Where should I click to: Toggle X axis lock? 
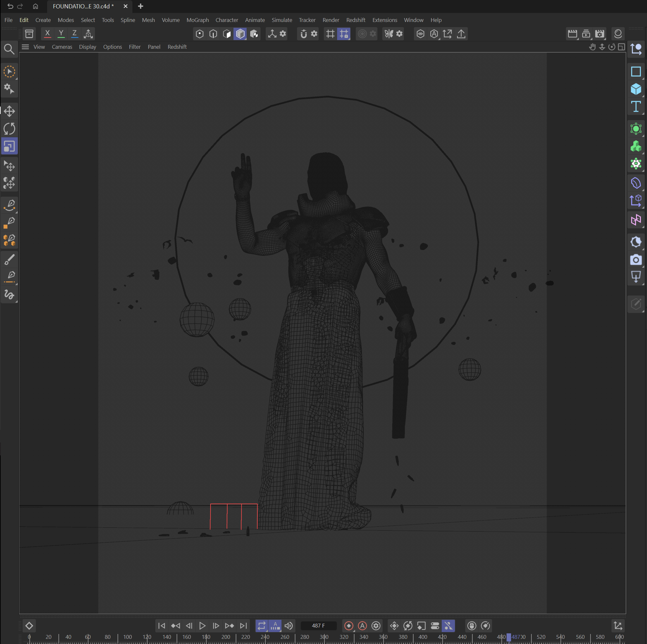coord(47,34)
